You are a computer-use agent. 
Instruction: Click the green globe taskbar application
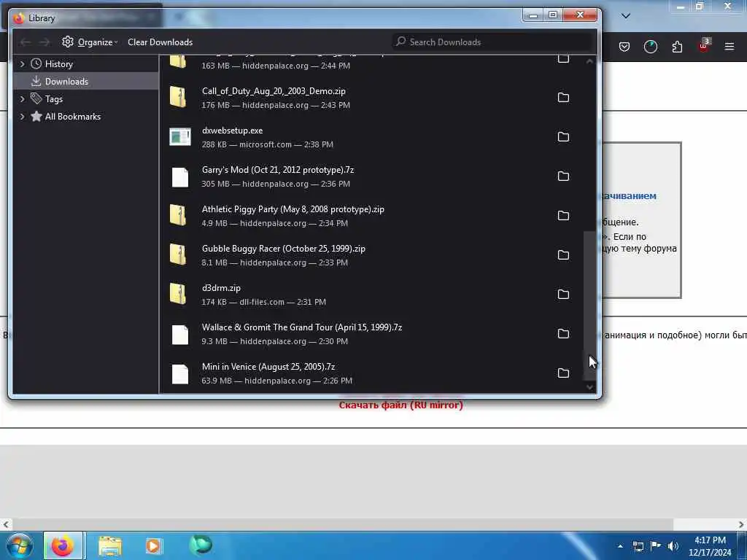(x=200, y=545)
